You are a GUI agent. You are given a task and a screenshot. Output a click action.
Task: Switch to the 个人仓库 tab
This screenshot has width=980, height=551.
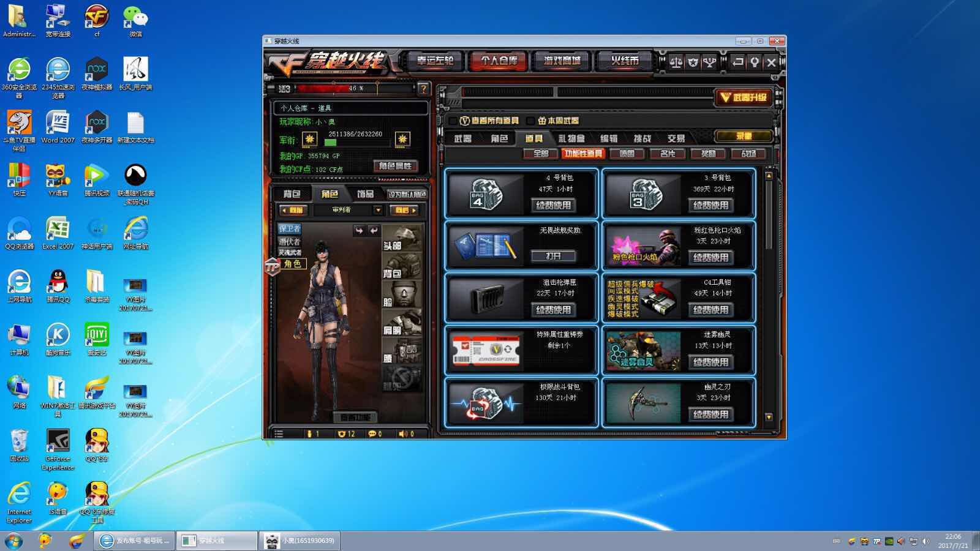point(499,61)
